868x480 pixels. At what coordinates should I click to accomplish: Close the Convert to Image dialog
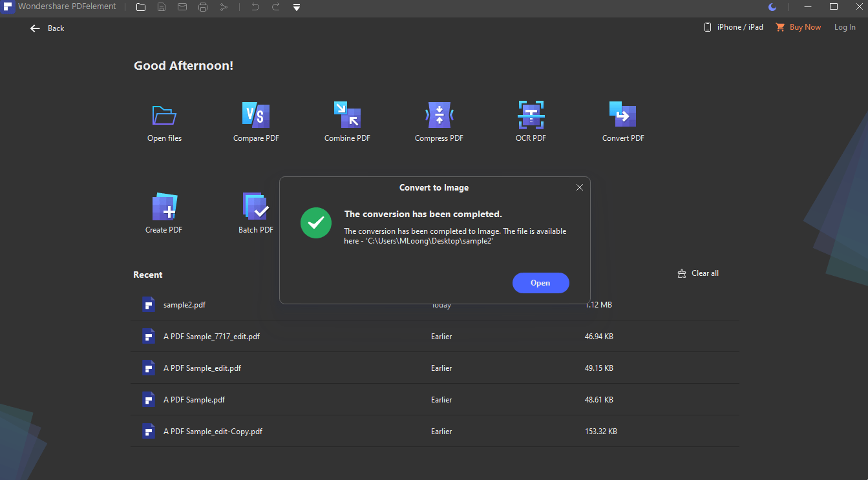pos(579,187)
